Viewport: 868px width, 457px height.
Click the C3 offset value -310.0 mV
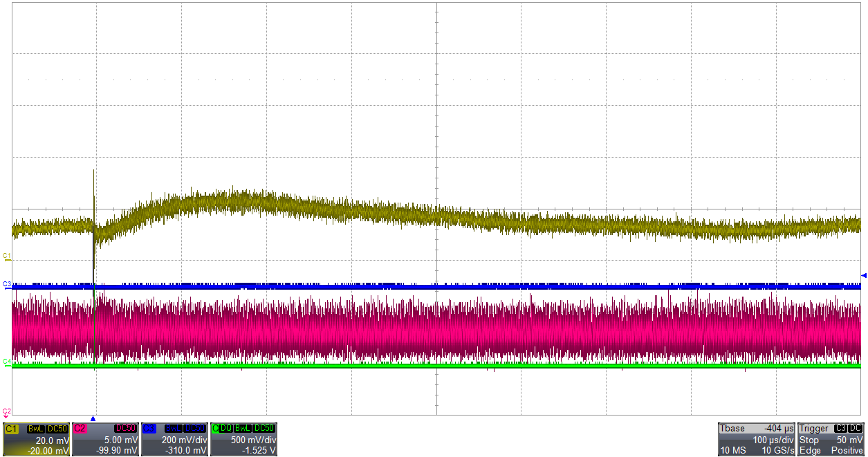click(x=186, y=451)
